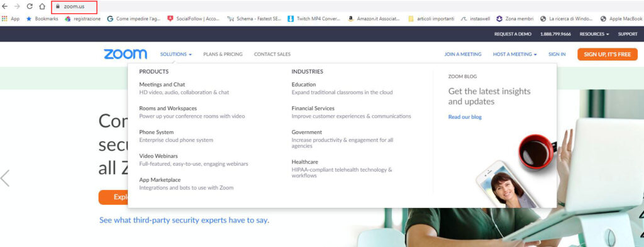Image resolution: width=644 pixels, height=247 pixels.
Task: Open the Apps grid bookmark
Action: coord(11,19)
